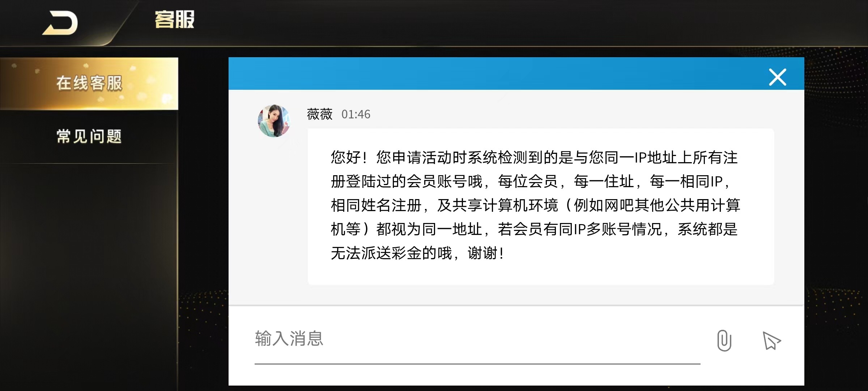Image resolution: width=868 pixels, height=391 pixels.
Task: Click the agent name 薇薇
Action: click(x=320, y=114)
